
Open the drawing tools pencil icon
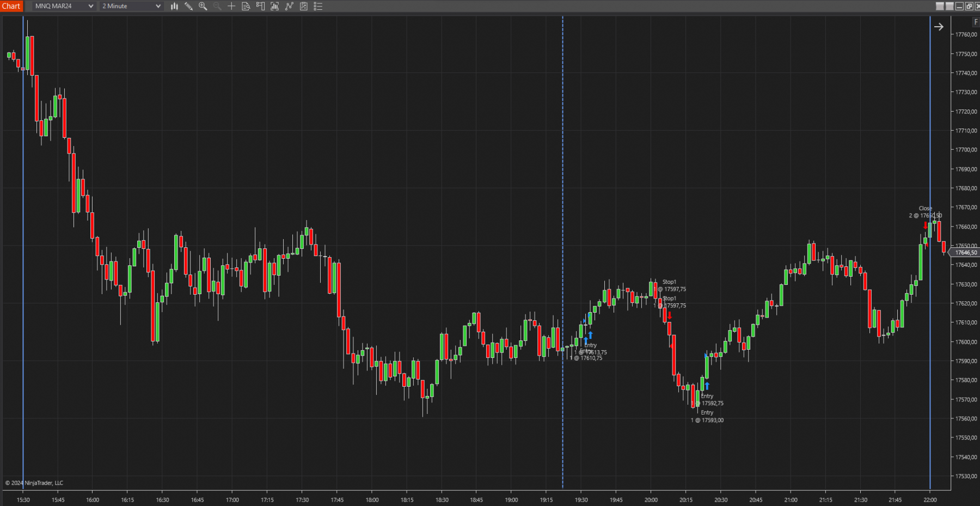coord(188,6)
